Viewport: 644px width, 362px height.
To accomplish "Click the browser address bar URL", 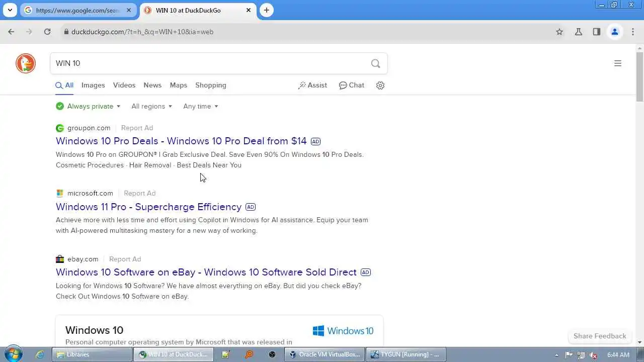I will (142, 32).
